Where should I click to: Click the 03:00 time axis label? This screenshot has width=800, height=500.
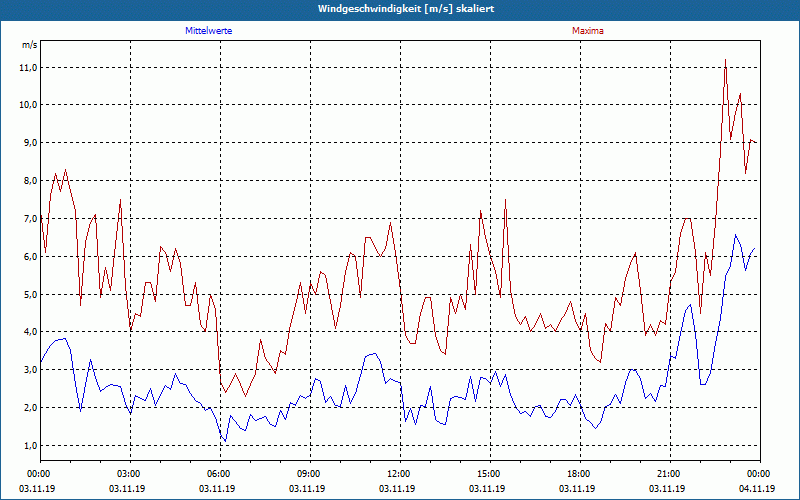coord(131,474)
